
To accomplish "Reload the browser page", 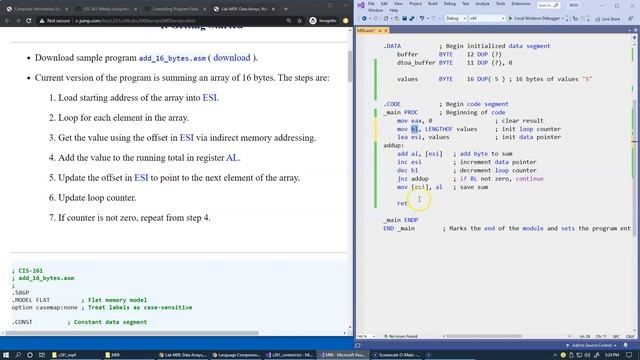I will coord(29,20).
